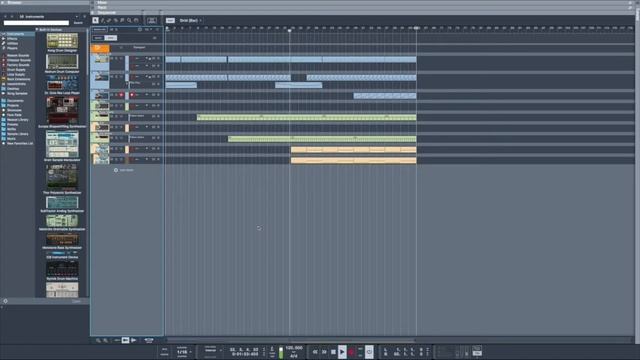
Task: Disable record enable on third track
Action: coord(121,95)
